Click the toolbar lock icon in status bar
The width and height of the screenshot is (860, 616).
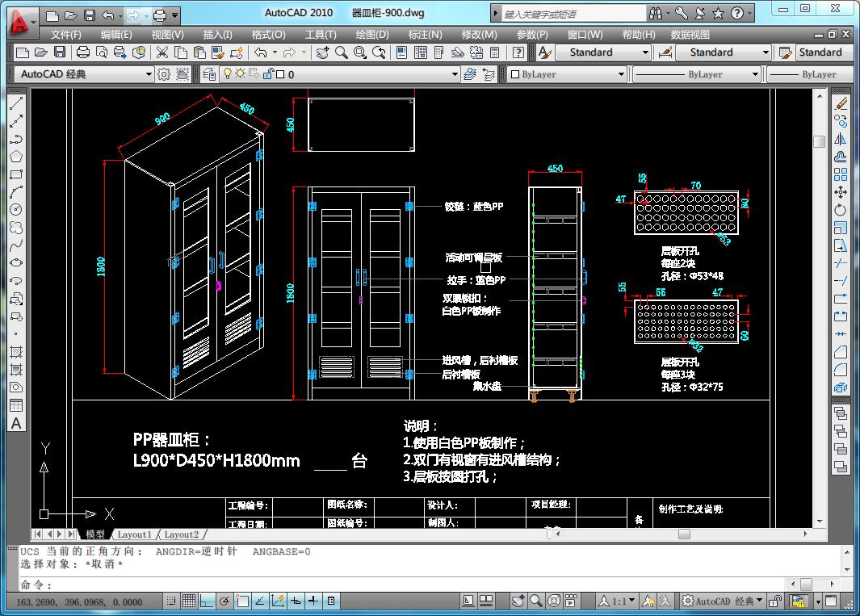(774, 601)
